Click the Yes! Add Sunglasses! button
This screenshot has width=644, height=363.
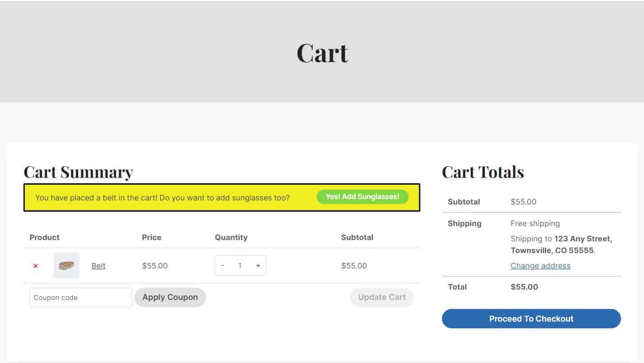tap(362, 197)
